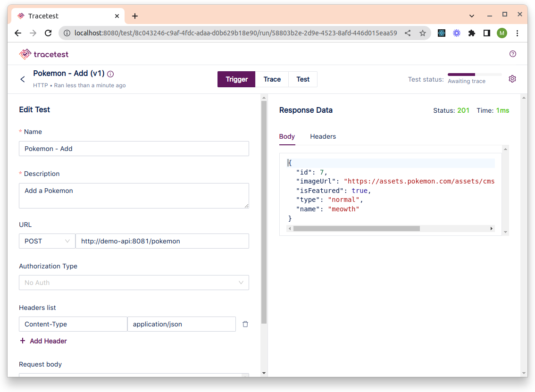Reload the page
The image size is (535, 392).
pyautogui.click(x=48, y=33)
